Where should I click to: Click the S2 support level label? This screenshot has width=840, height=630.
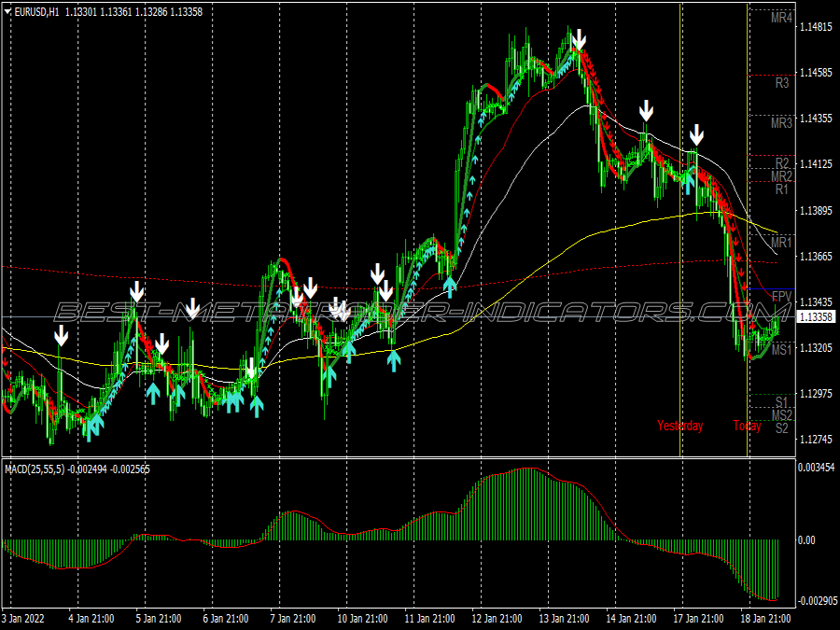click(x=782, y=428)
